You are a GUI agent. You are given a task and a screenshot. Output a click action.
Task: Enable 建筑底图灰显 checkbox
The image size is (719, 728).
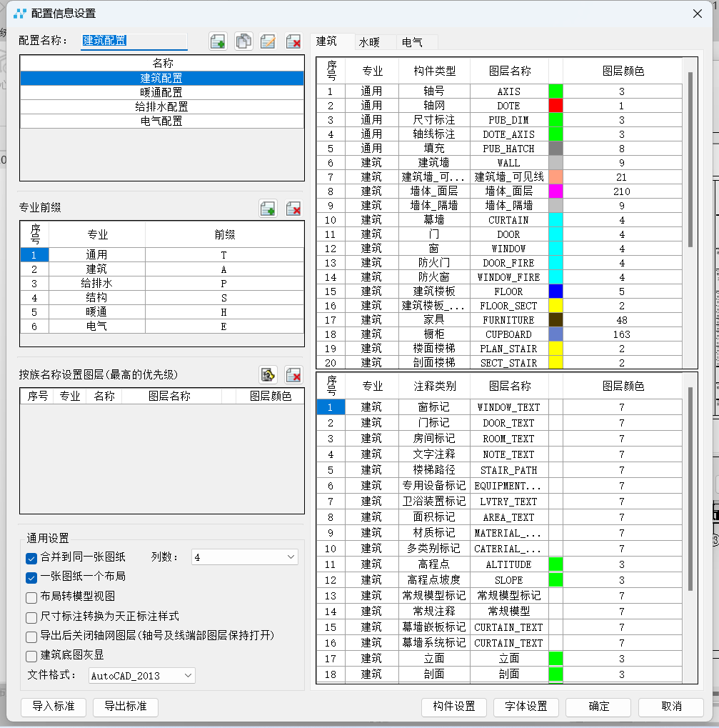31,656
